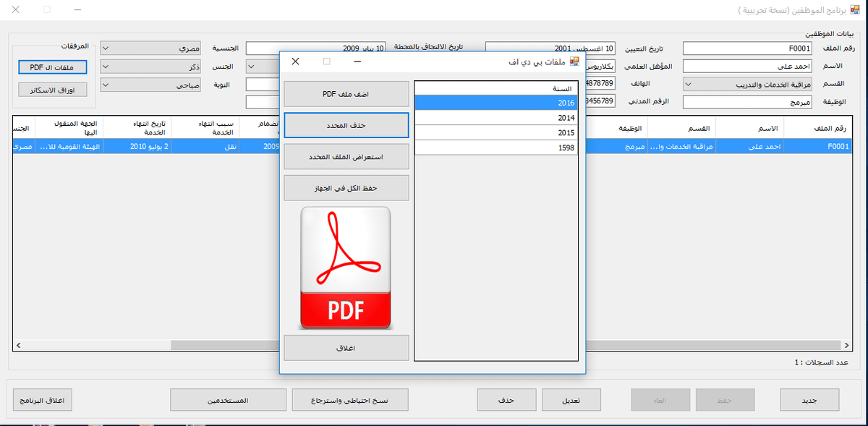Select row 1598 in list
Image resolution: width=868 pixels, height=426 pixels.
(496, 148)
